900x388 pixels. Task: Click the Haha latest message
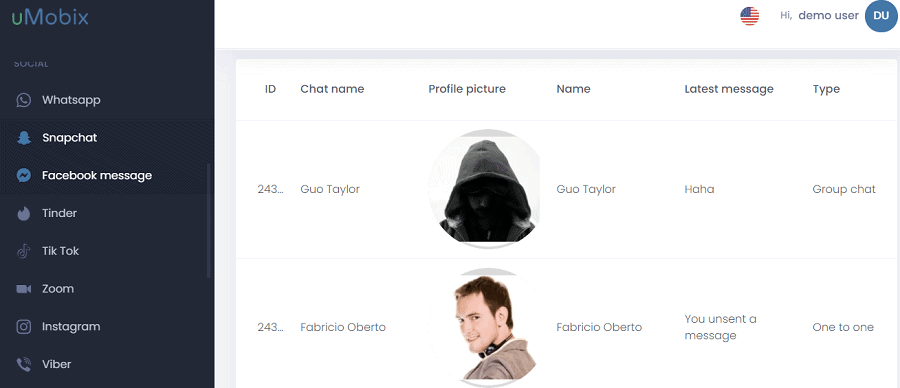(x=699, y=189)
